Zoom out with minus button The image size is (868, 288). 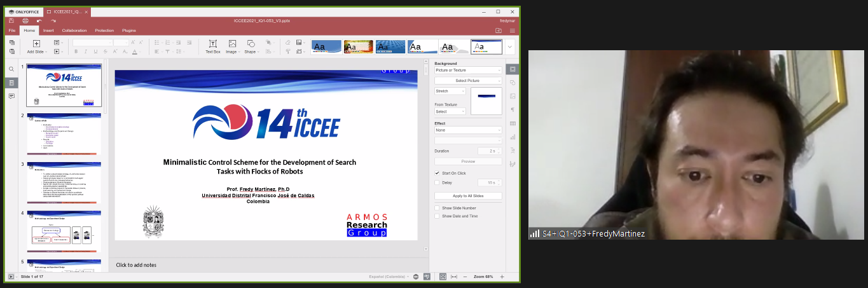466,277
